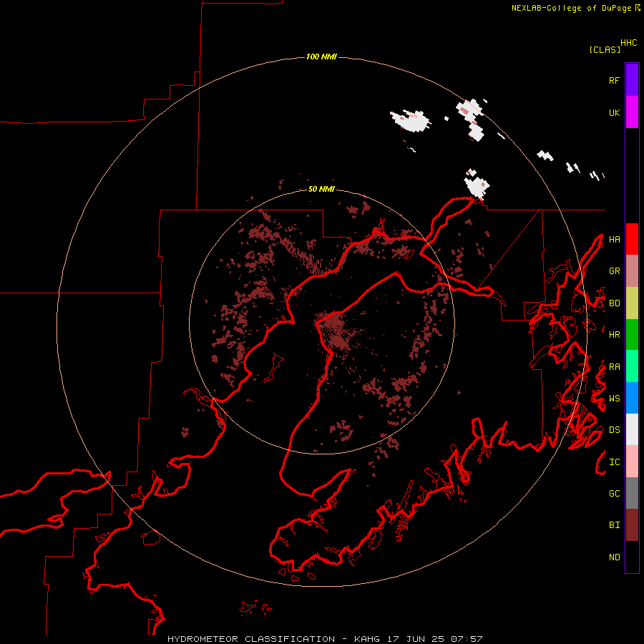Click the 100 NMI range ring label
The width and height of the screenshot is (644, 644).
coord(321,57)
